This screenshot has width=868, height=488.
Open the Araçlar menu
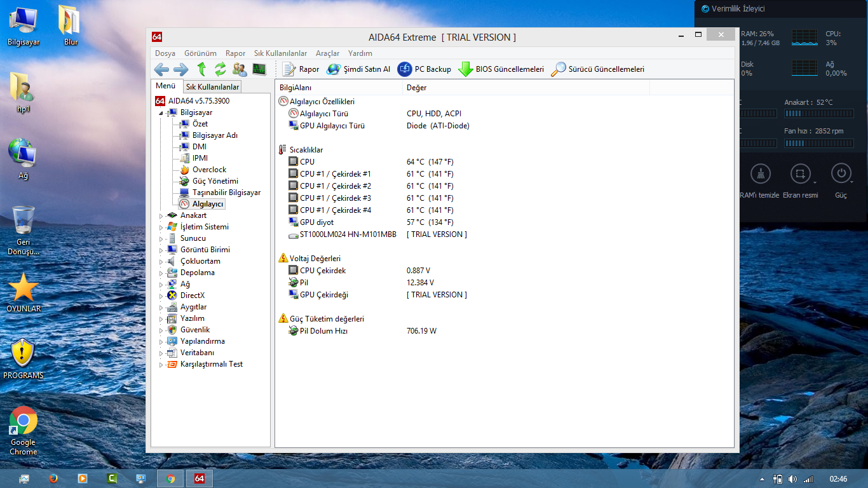[x=328, y=53]
